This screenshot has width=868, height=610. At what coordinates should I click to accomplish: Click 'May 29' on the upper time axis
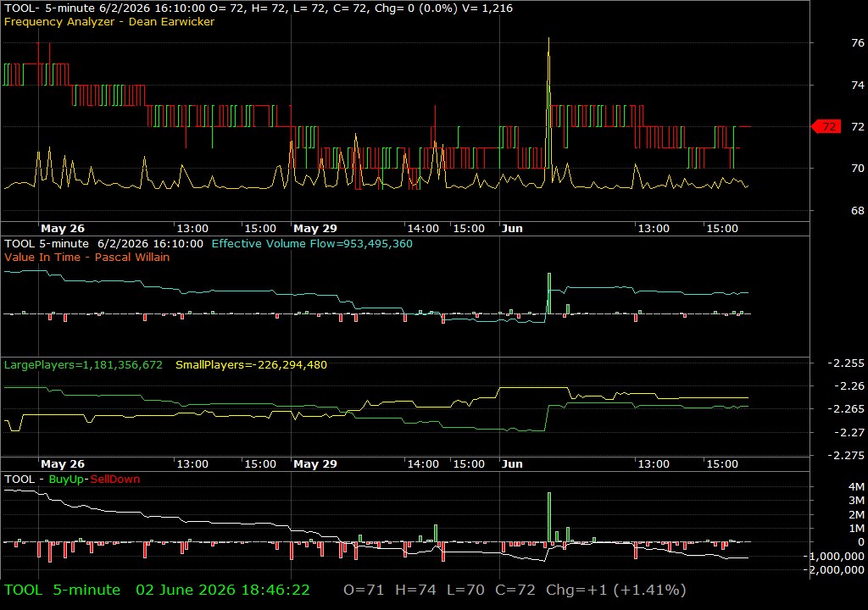[315, 228]
